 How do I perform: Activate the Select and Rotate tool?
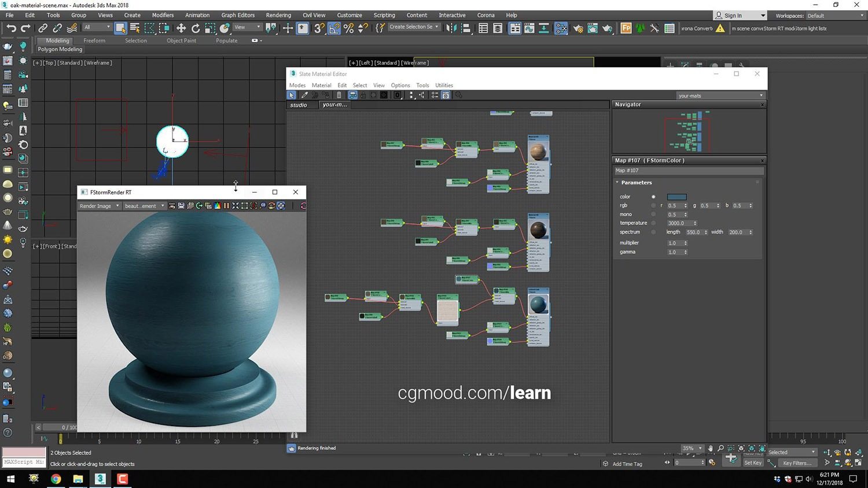[196, 28]
